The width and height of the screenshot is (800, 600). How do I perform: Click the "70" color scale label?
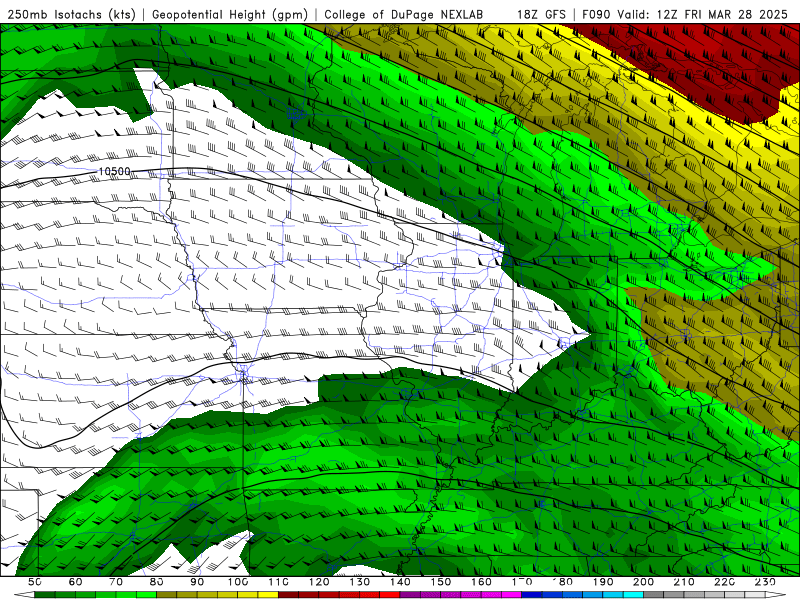point(116,582)
